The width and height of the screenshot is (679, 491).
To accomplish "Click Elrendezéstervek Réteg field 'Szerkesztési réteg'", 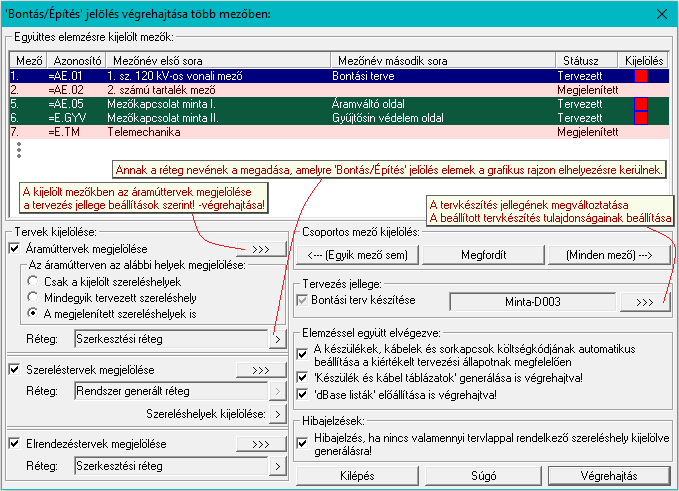I will click(171, 466).
